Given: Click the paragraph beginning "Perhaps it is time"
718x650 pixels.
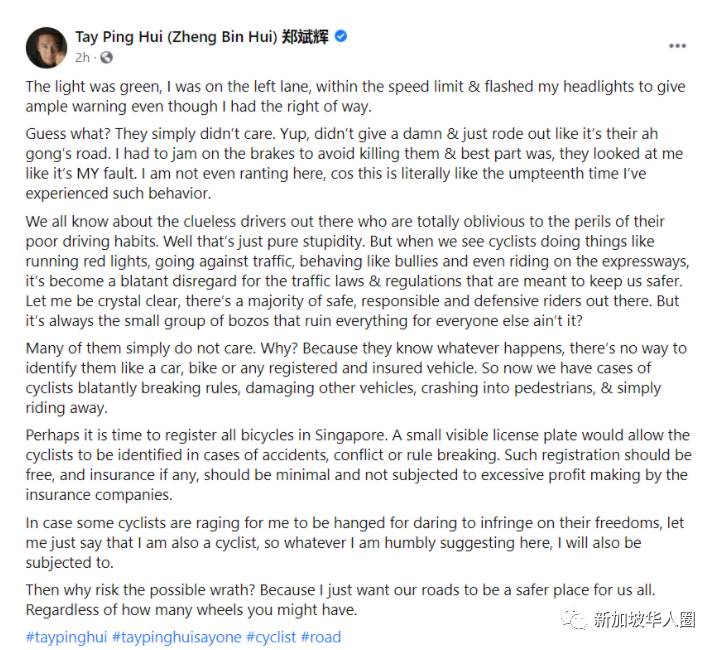Looking at the screenshot, I should pyautogui.click(x=355, y=464).
